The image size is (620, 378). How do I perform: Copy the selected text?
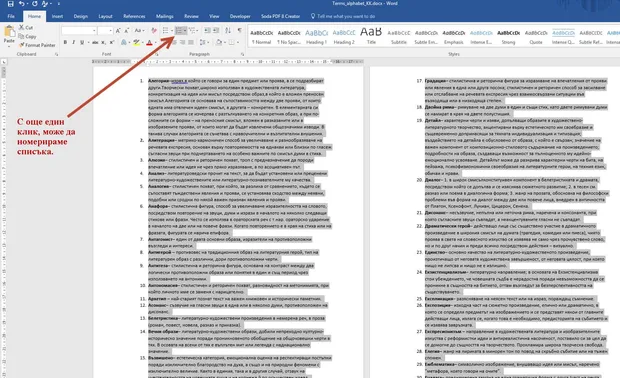(27, 36)
